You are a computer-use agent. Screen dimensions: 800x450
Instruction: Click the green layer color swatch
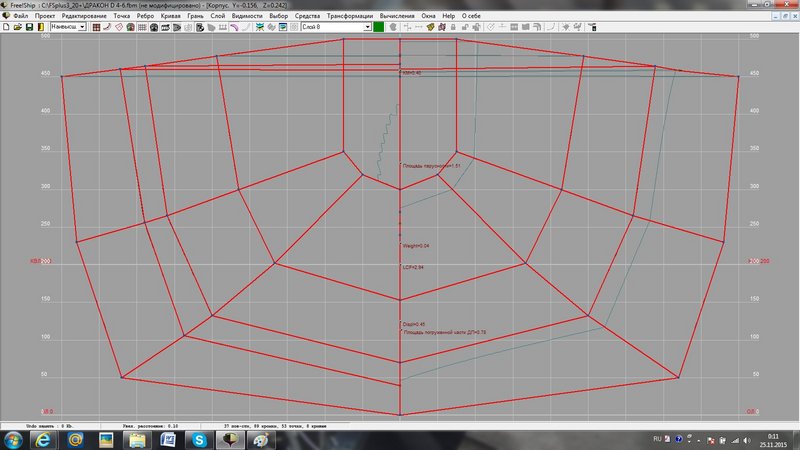pos(380,27)
